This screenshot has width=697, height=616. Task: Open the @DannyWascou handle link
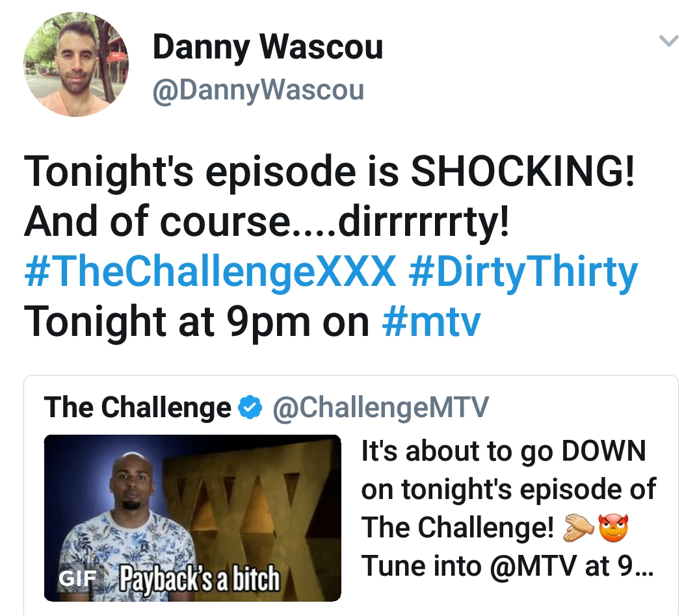pyautogui.click(x=258, y=90)
